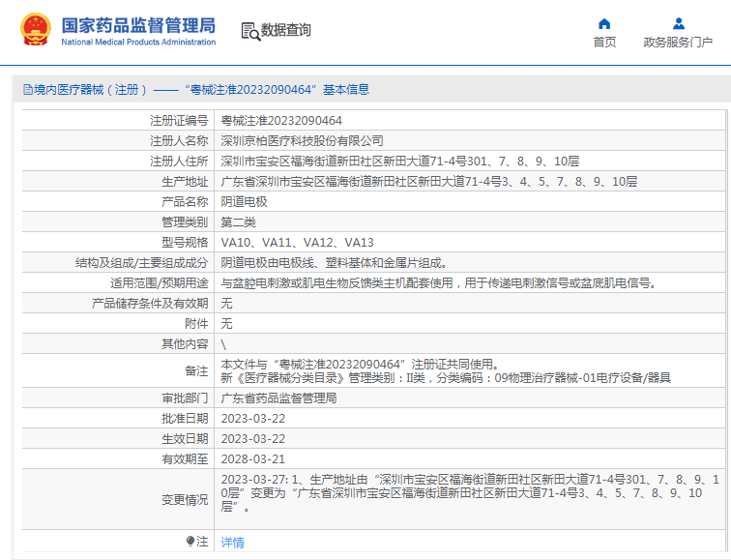Select product name 阴道电极
Viewport: 731px width, 560px height.
pyautogui.click(x=245, y=202)
